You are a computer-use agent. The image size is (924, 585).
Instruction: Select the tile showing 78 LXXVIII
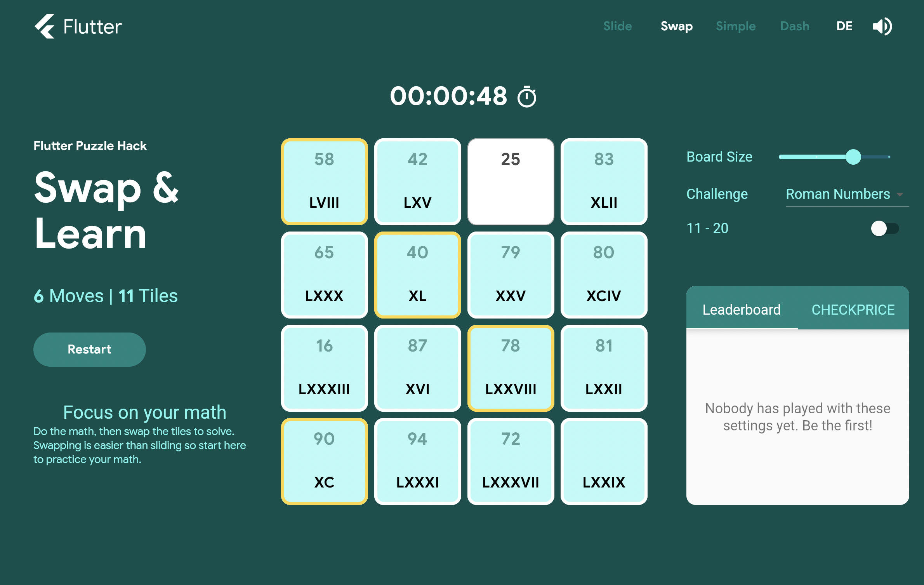click(x=511, y=368)
